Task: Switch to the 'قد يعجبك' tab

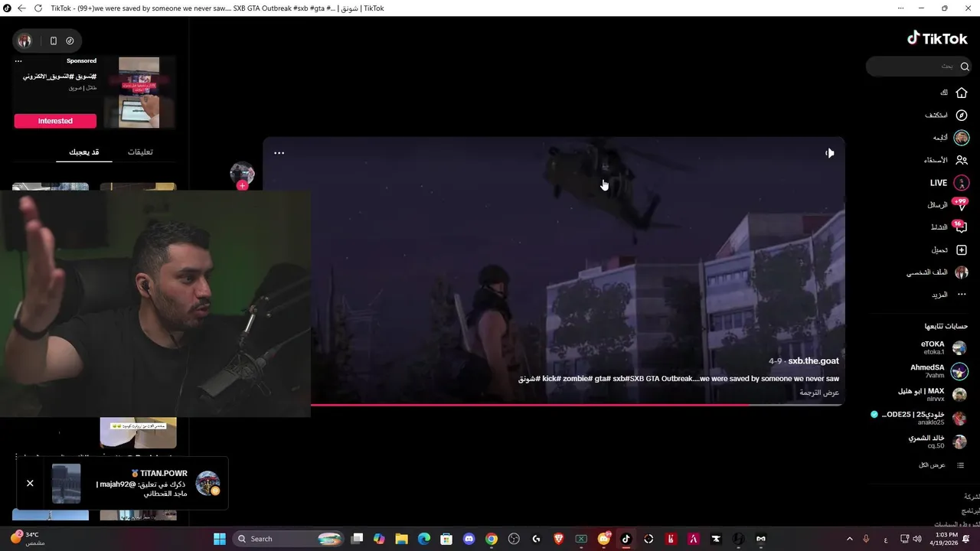Action: coord(84,152)
